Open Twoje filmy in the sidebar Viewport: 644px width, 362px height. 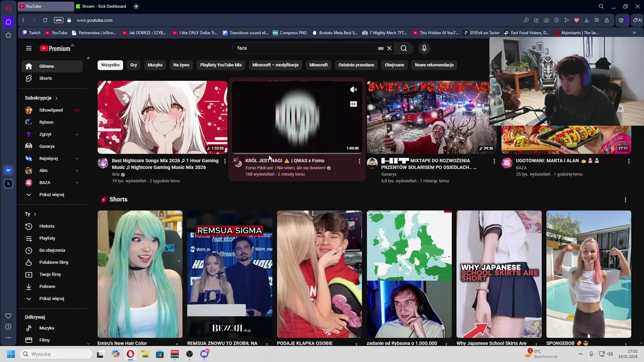[52, 275]
